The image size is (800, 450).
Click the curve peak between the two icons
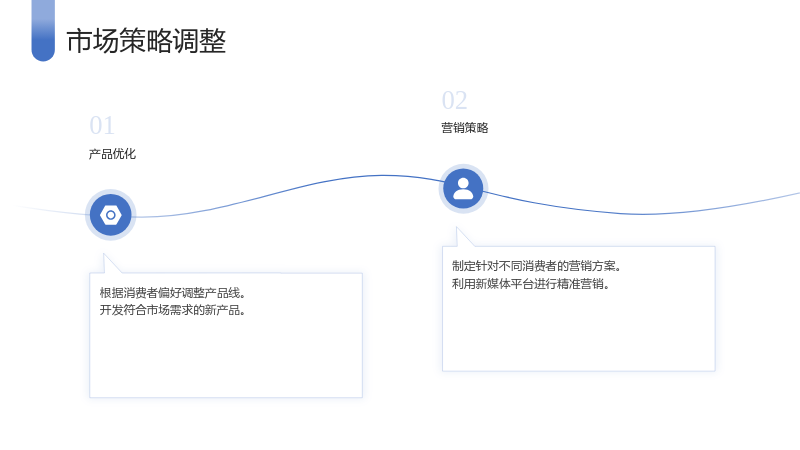point(383,176)
